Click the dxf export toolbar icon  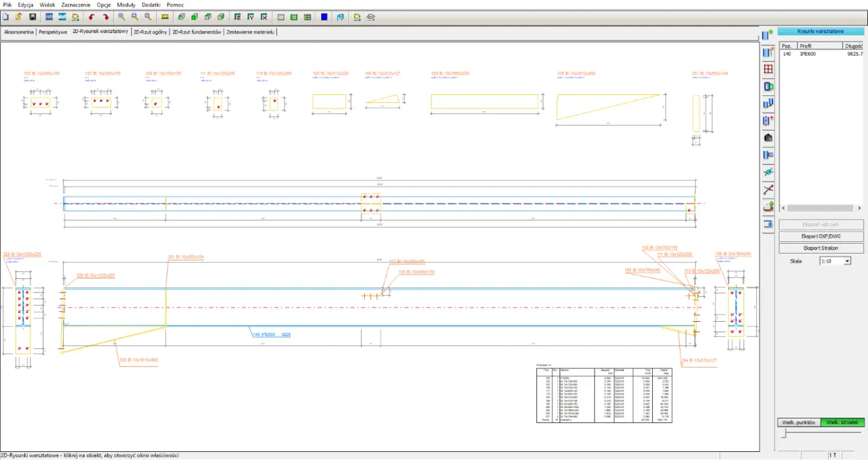(62, 17)
